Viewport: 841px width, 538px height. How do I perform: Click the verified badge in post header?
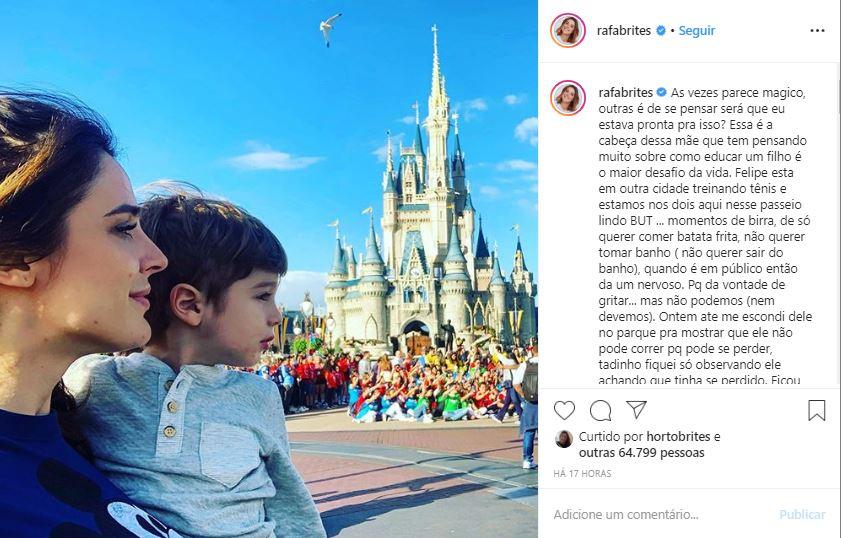click(661, 31)
